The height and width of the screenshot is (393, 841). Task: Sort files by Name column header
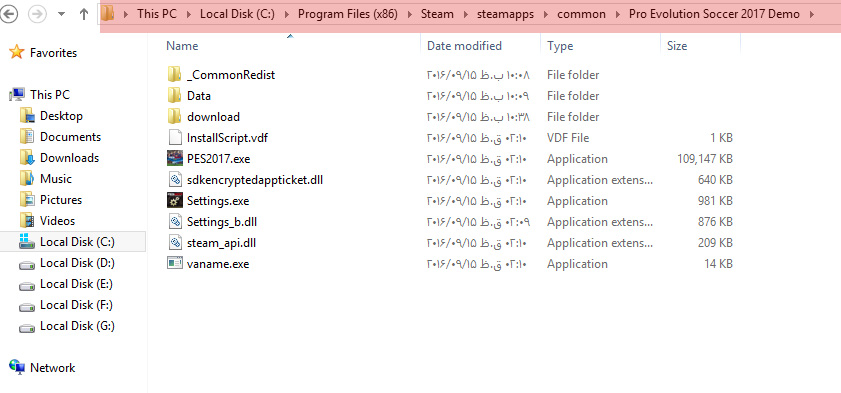tap(182, 46)
